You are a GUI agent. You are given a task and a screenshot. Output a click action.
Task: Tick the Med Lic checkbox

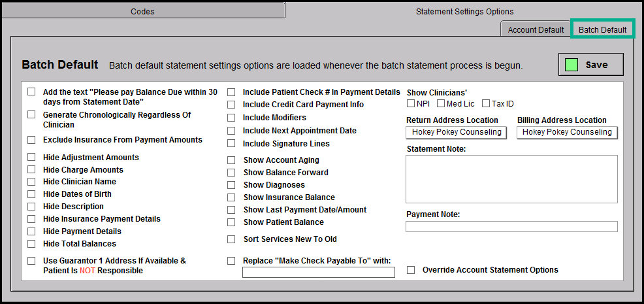(x=441, y=103)
